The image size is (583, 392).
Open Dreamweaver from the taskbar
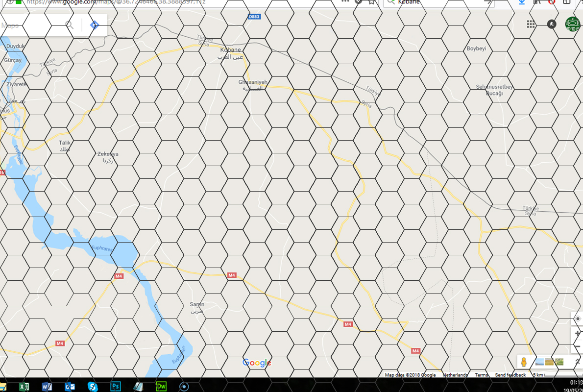click(x=161, y=387)
